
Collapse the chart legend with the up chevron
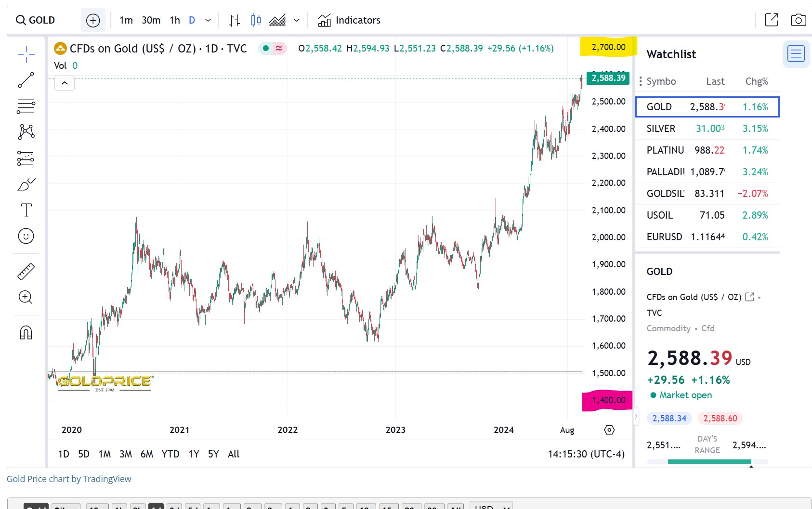(65, 83)
